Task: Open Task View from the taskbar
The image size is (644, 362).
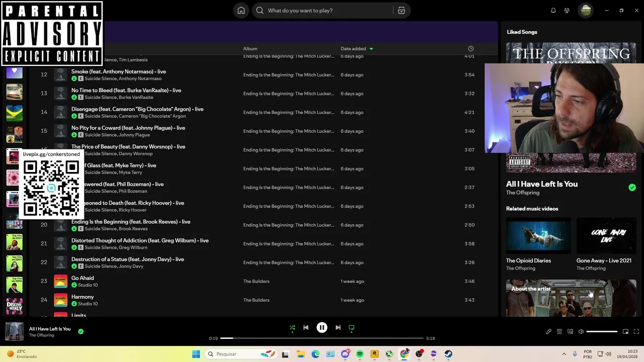Action: point(285,354)
